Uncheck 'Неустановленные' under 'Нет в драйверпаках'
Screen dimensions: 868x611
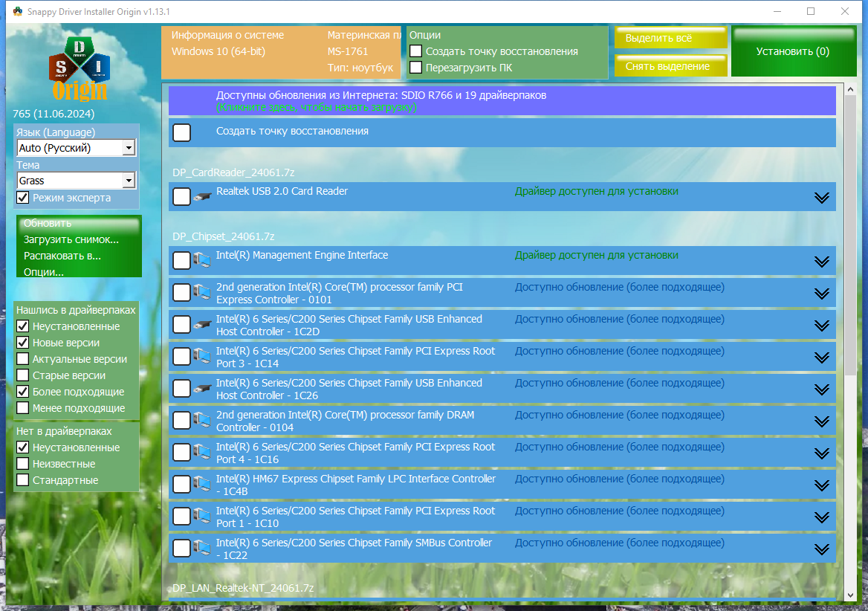point(23,447)
